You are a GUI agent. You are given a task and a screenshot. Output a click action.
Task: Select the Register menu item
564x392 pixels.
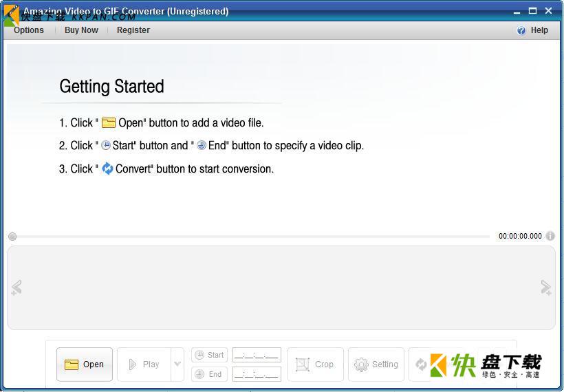[x=133, y=30]
